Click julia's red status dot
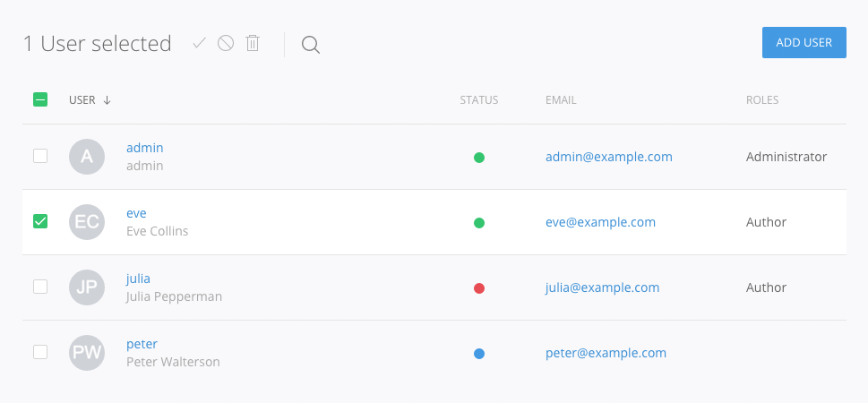This screenshot has width=868, height=403. point(479,288)
